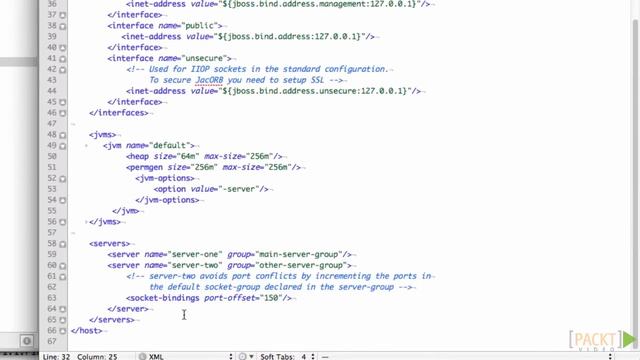Screen dimensions: 640x360
Task: Open the bundle gear menu in status bar
Action: click(246, 356)
